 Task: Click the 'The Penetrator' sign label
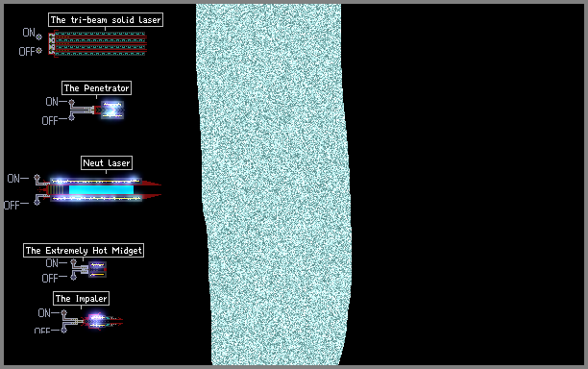96,88
